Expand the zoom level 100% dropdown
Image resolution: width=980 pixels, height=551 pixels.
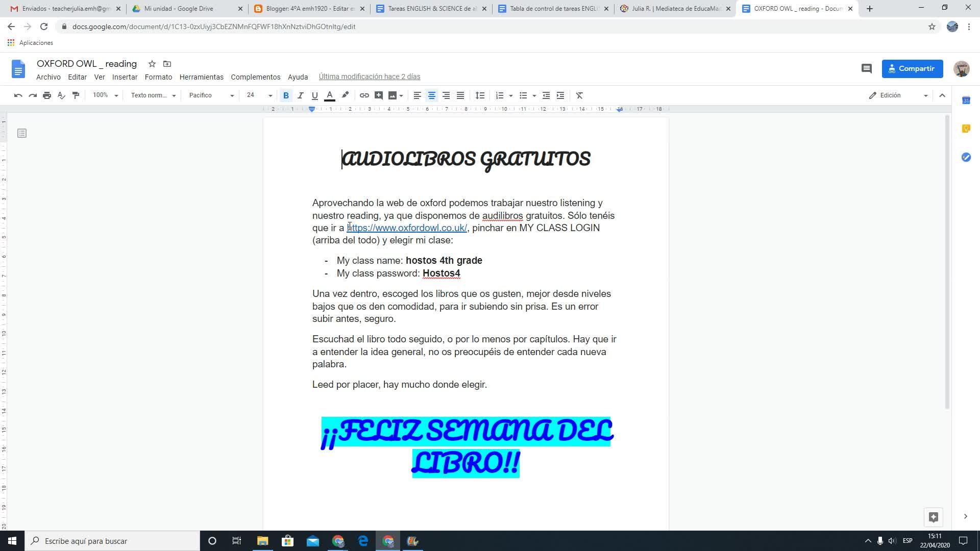click(105, 95)
